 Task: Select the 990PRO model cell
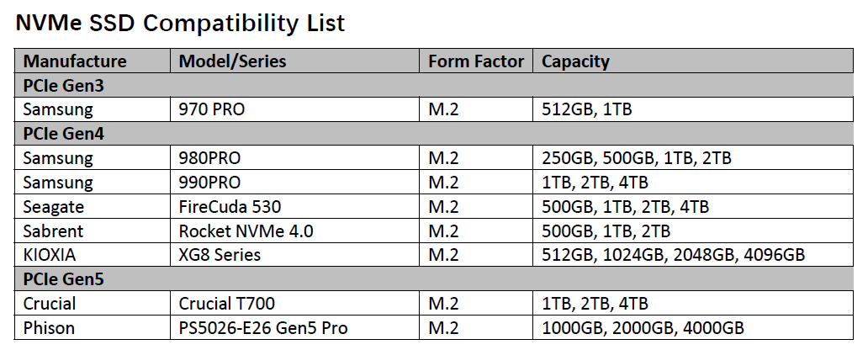pyautogui.click(x=294, y=183)
